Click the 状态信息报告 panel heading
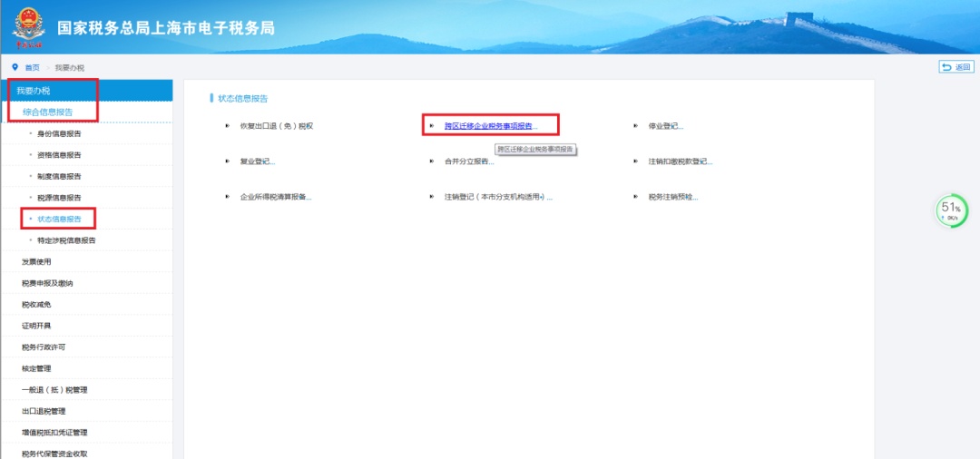This screenshot has height=459, width=980. coord(243,99)
